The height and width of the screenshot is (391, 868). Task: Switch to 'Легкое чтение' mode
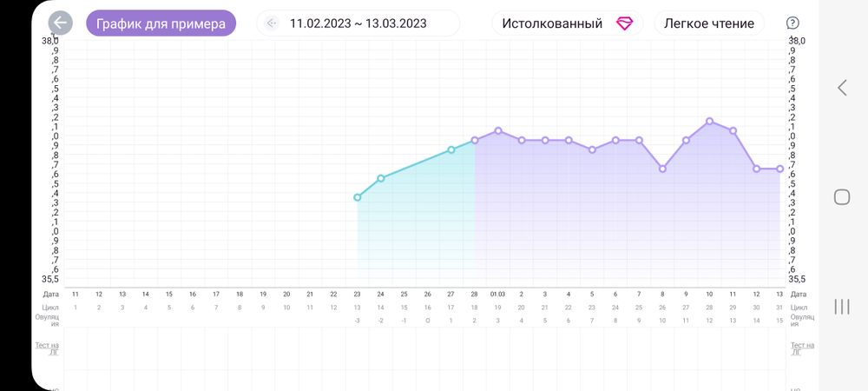click(x=708, y=23)
